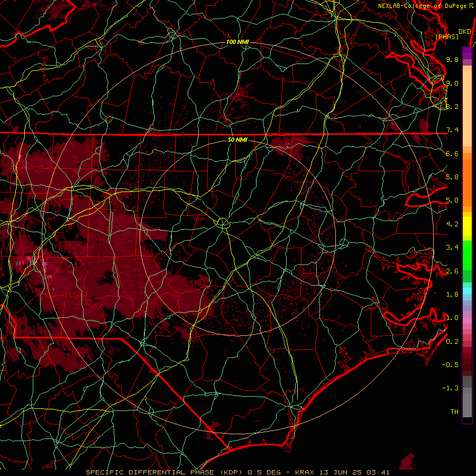Screen dimensions: 476x476
Task: Click the 5.8 scale value
Action: coord(452,177)
